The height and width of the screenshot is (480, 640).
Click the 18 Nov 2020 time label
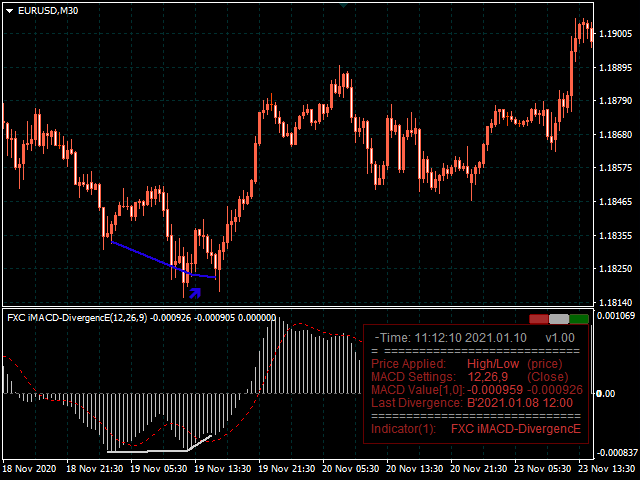[29, 469]
